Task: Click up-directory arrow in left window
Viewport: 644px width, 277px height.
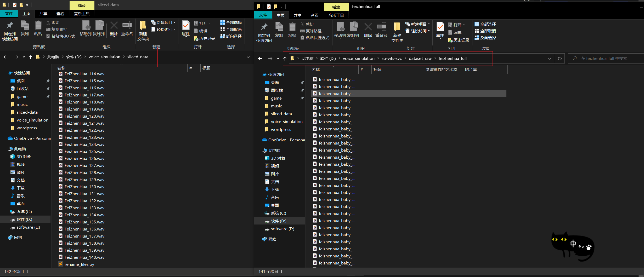Action: pos(31,57)
